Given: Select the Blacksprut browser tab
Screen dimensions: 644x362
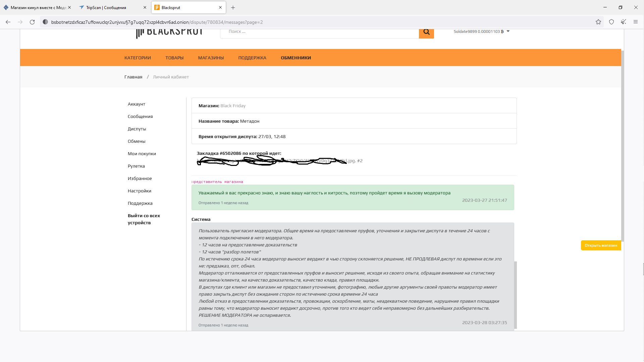Looking at the screenshot, I should 189,7.
